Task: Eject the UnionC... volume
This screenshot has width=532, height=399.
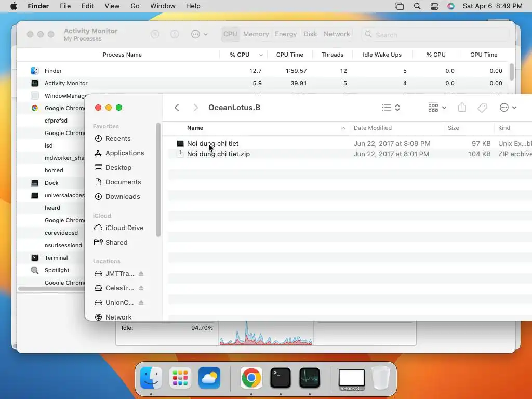Action: pyautogui.click(x=141, y=303)
